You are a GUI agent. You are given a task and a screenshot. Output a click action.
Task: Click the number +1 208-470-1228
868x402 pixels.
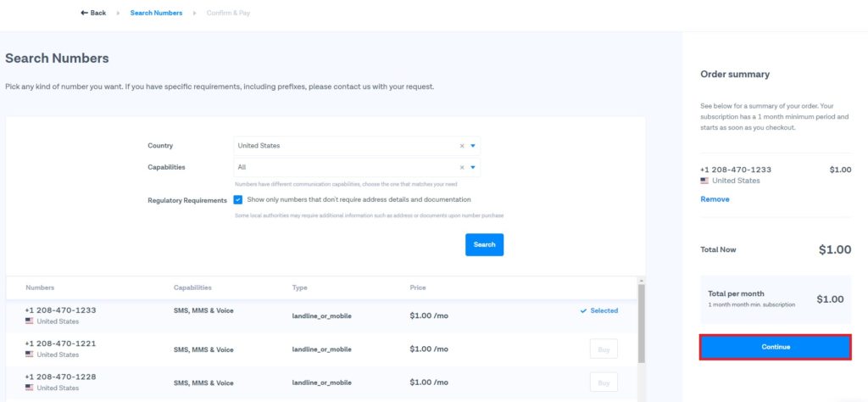point(60,377)
